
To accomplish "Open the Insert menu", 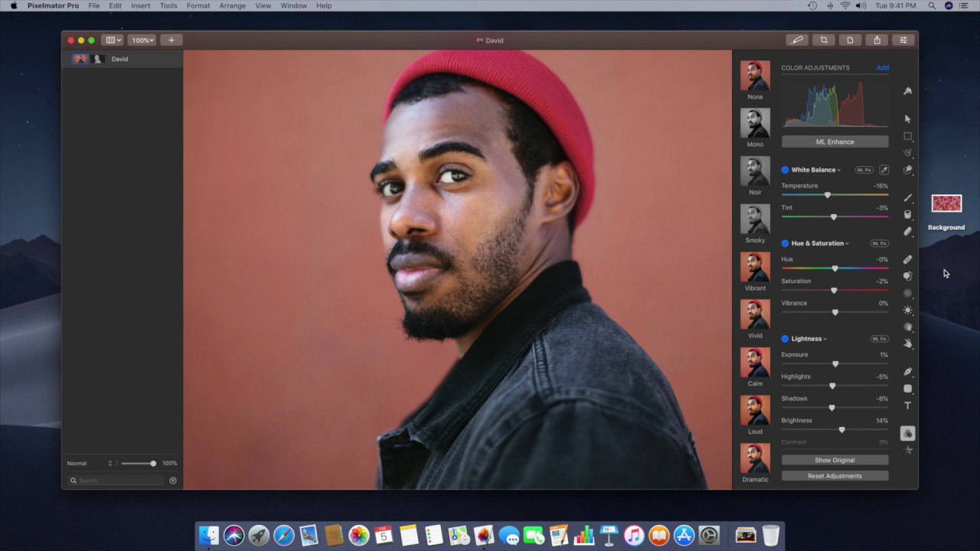I will click(x=140, y=5).
